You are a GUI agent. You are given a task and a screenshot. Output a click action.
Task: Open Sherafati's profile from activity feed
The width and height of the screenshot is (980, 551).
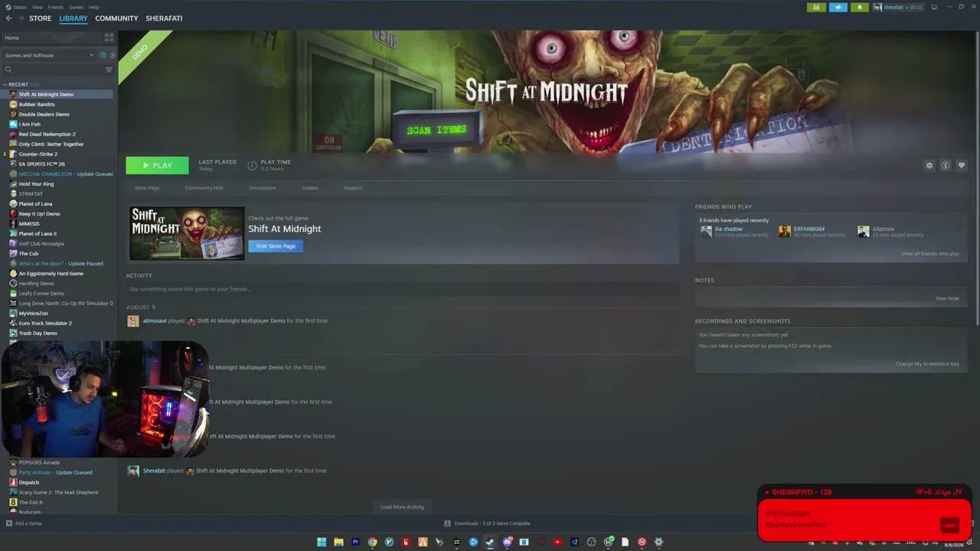pyautogui.click(x=154, y=471)
